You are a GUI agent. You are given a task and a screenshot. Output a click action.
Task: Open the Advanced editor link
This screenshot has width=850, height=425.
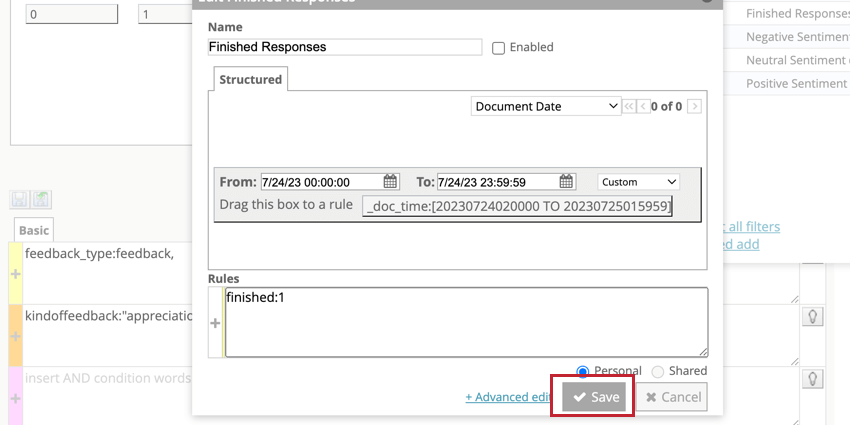click(x=508, y=397)
